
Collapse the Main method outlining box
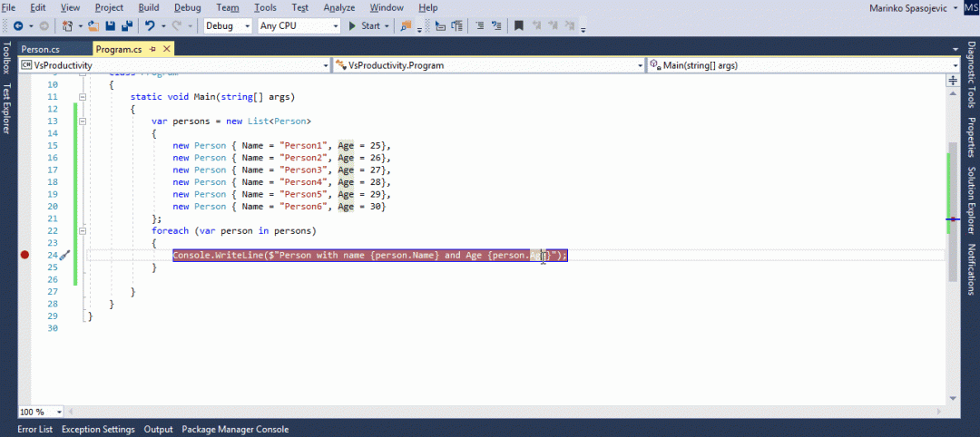tap(83, 97)
